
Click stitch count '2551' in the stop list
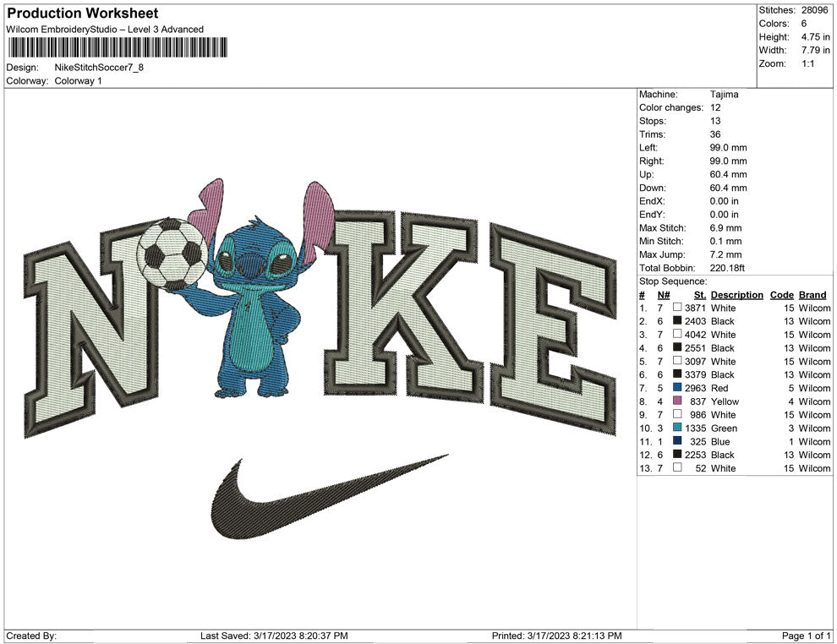pos(696,348)
